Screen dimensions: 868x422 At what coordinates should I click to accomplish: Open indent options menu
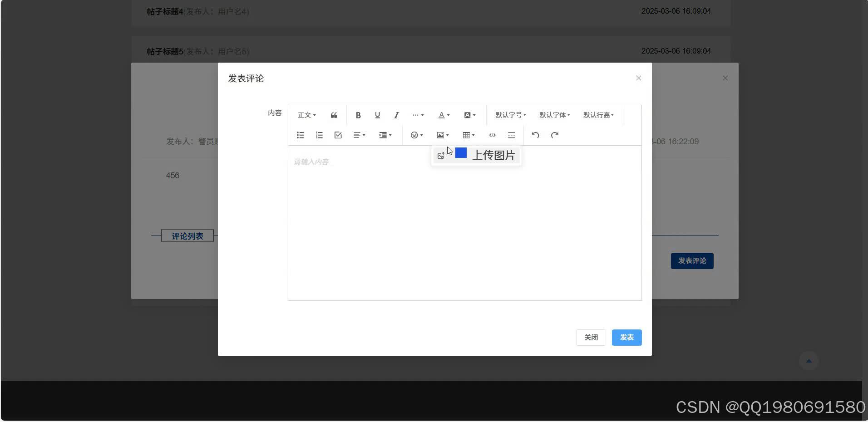[x=385, y=135]
